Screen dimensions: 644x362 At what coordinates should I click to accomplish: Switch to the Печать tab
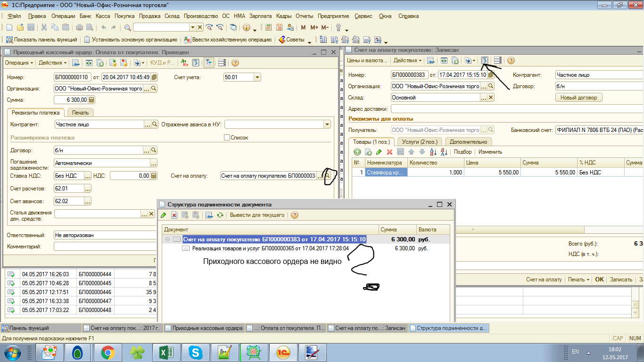(x=80, y=113)
